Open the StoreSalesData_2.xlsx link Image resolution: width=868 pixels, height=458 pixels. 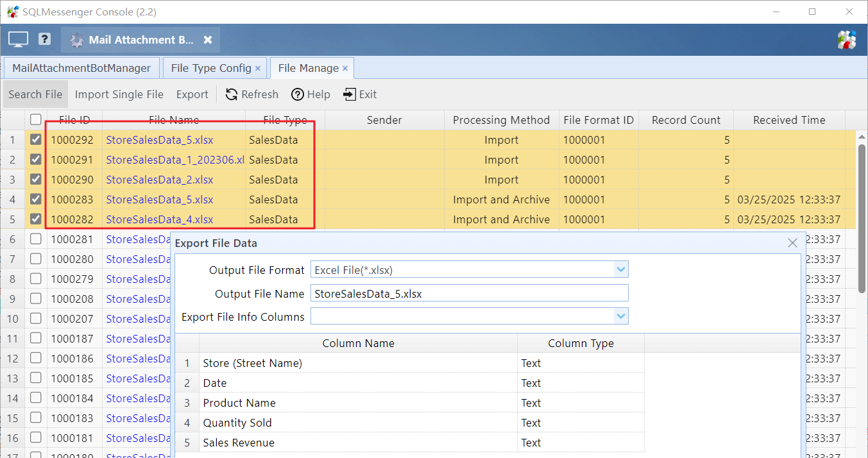coord(160,180)
